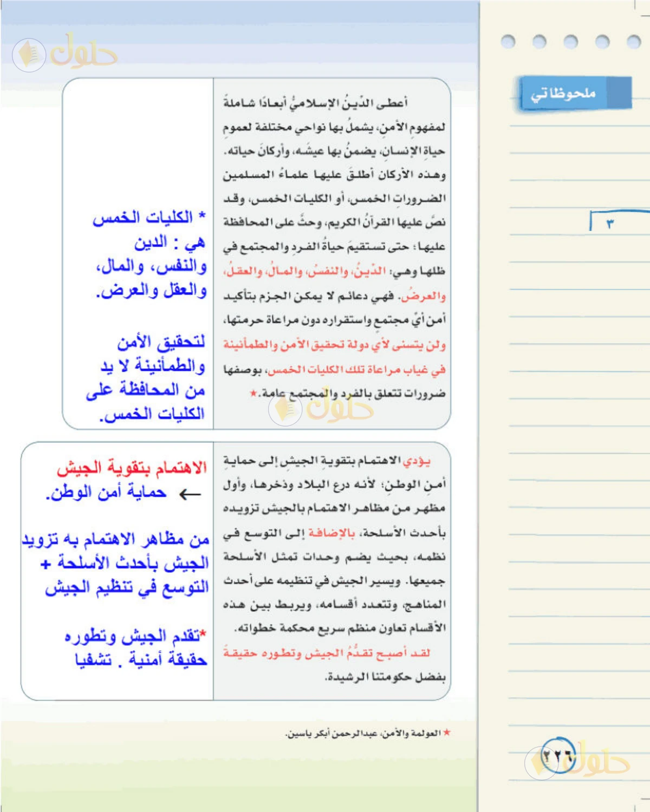The width and height of the screenshot is (650, 812).
Task: Click blue note حماية أمن الوطن.
Action: pos(106,493)
